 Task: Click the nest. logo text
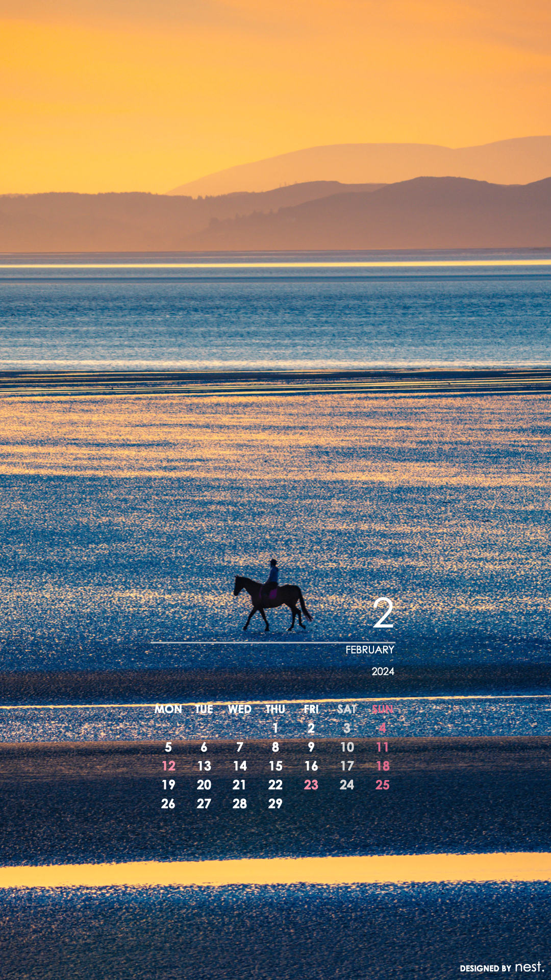coord(529,967)
